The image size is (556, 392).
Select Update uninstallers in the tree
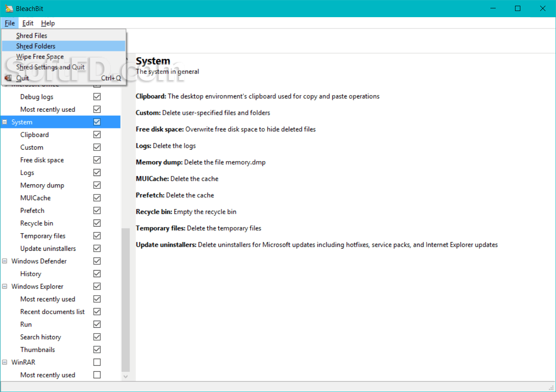click(x=48, y=249)
